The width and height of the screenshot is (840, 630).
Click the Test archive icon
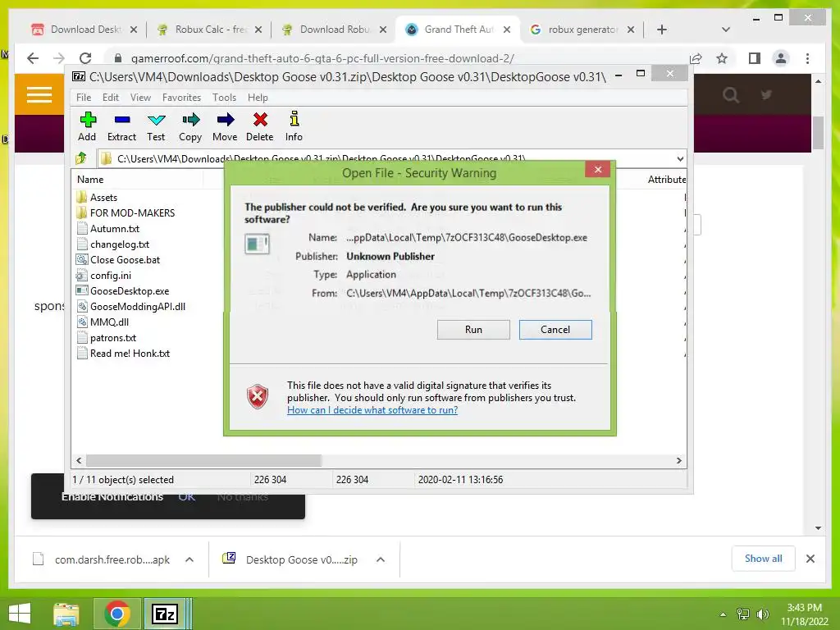pos(156,126)
